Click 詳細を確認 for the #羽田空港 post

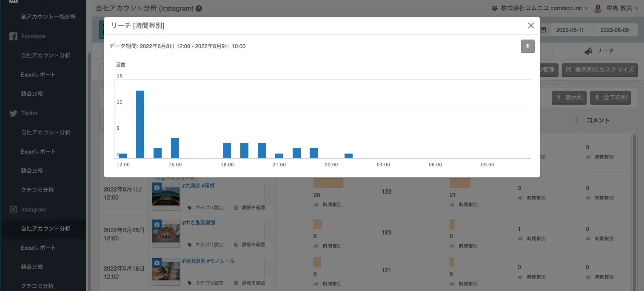point(250,282)
